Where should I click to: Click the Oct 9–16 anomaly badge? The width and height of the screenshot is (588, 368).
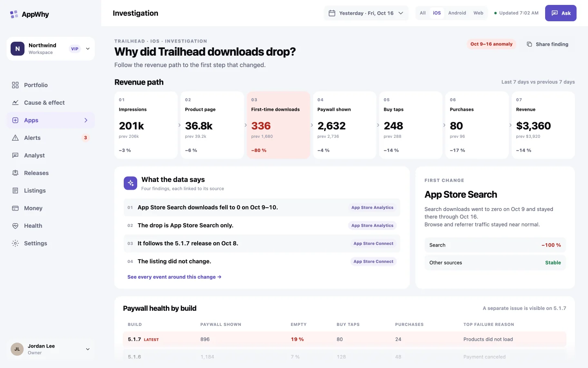[491, 44]
